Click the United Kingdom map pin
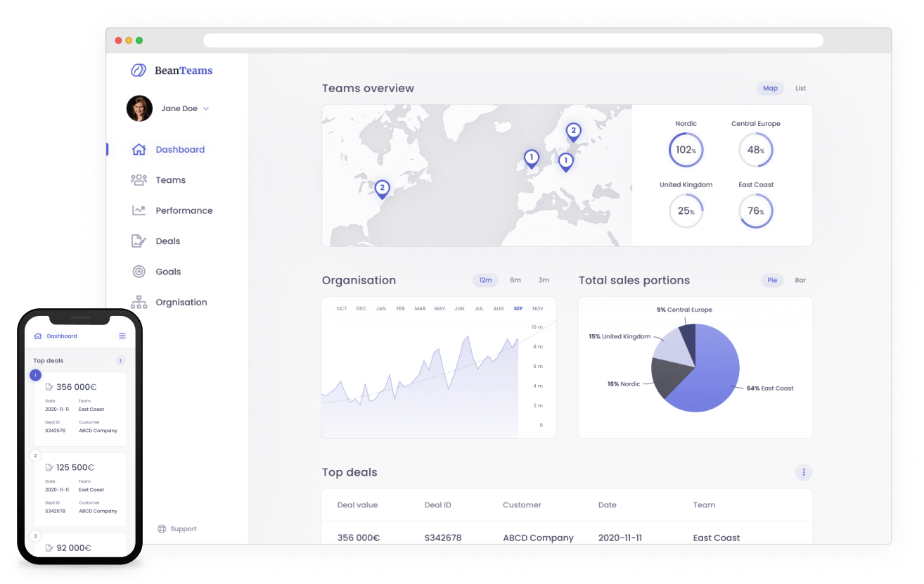The width and height of the screenshot is (924, 584). point(532,158)
